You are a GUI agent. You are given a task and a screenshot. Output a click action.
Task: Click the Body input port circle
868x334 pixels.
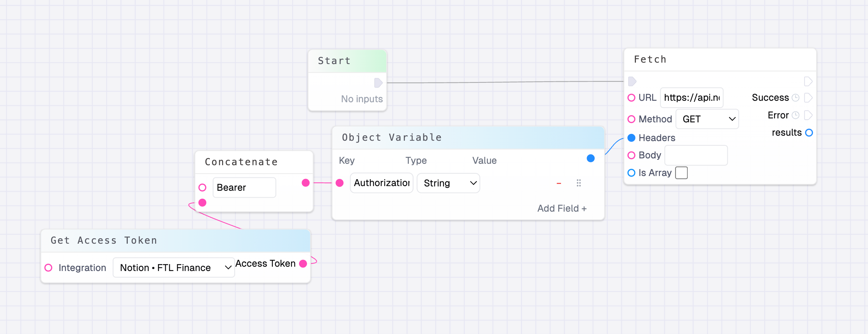point(632,155)
